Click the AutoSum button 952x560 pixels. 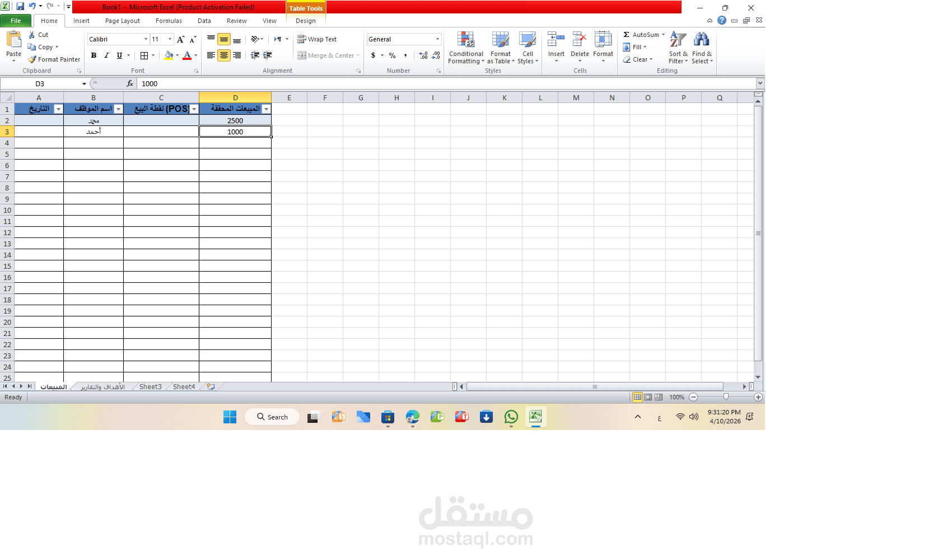point(642,35)
